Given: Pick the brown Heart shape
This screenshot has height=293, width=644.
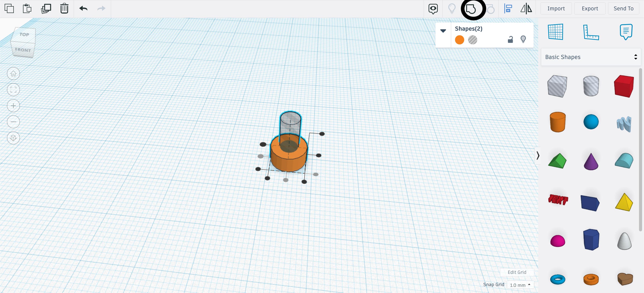Looking at the screenshot, I should (625, 279).
